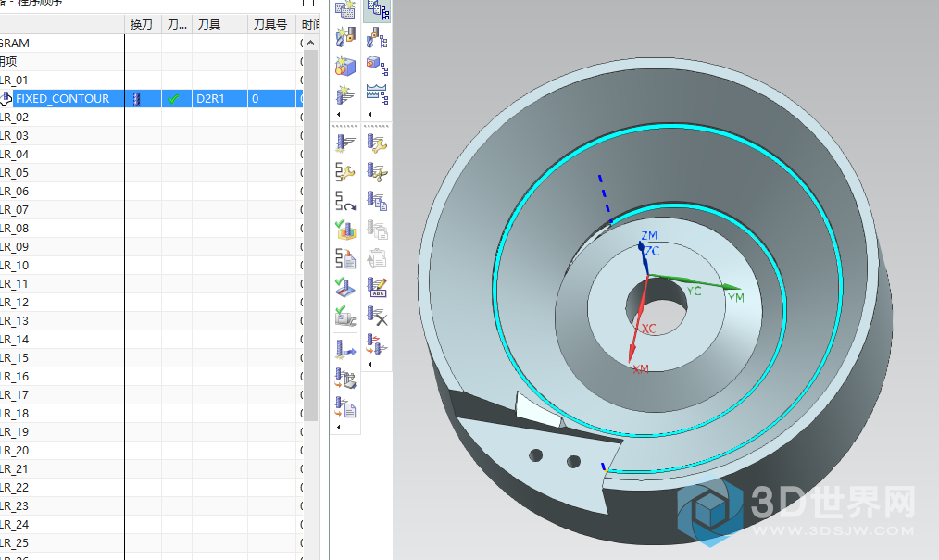Click the Cut Object scissors icon
Viewport: 939px width, 560px height.
coord(377,172)
